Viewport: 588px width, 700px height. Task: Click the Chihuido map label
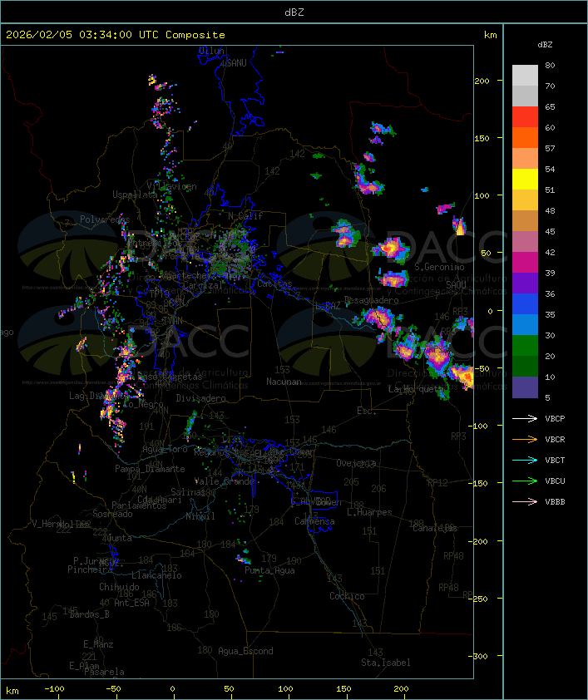[119, 587]
